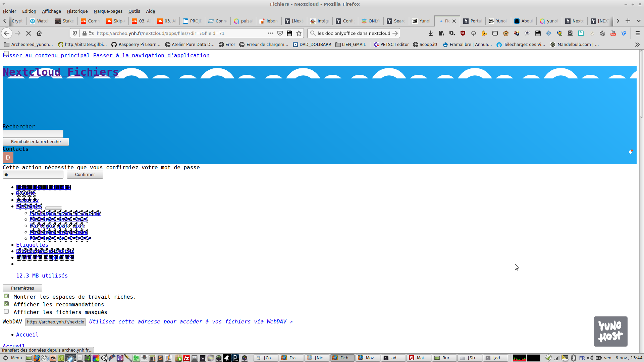Uncheck Afficher les recommandations

[6, 304]
